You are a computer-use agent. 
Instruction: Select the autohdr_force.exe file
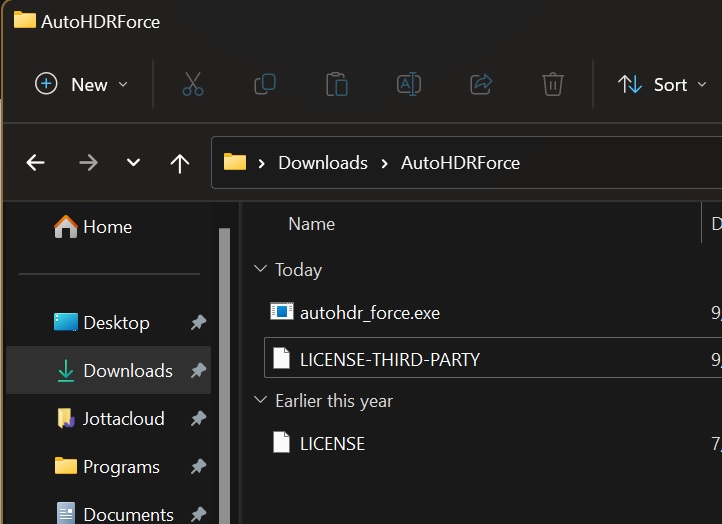(369, 313)
